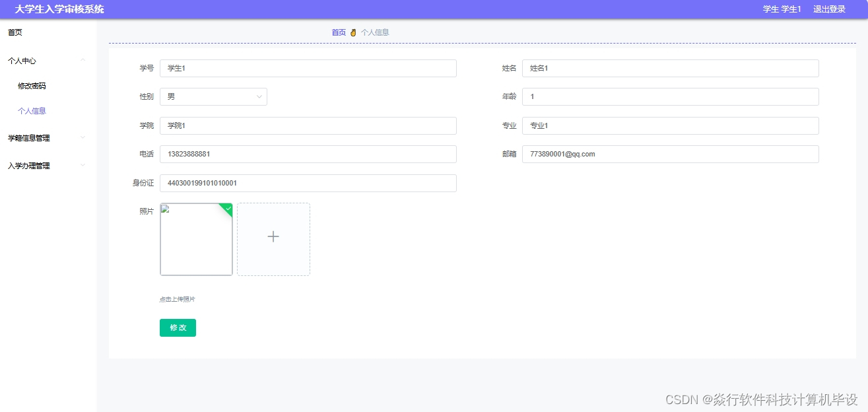Click the plus icon to add a photo
The width and height of the screenshot is (868, 412).
coord(273,236)
